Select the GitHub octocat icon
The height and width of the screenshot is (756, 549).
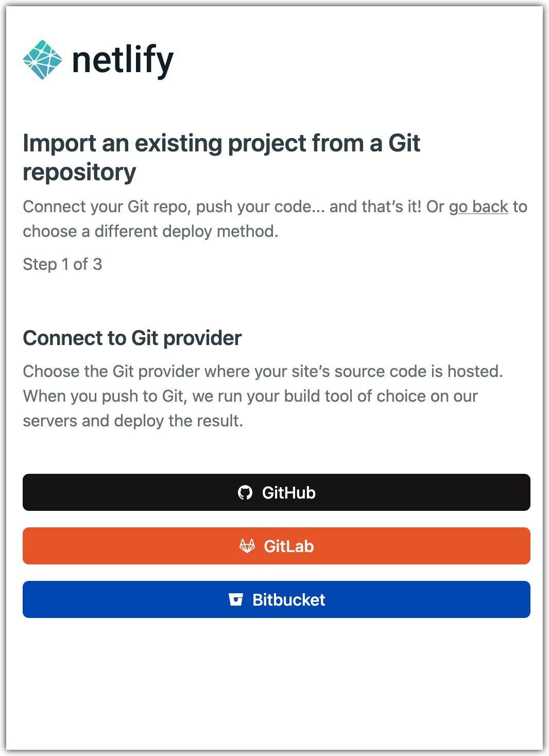click(x=246, y=493)
